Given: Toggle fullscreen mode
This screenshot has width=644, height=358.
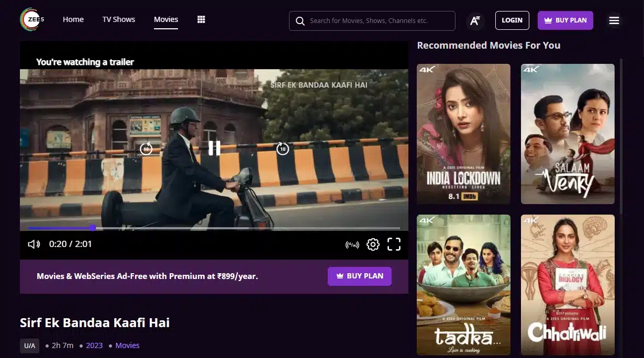Looking at the screenshot, I should click(394, 244).
